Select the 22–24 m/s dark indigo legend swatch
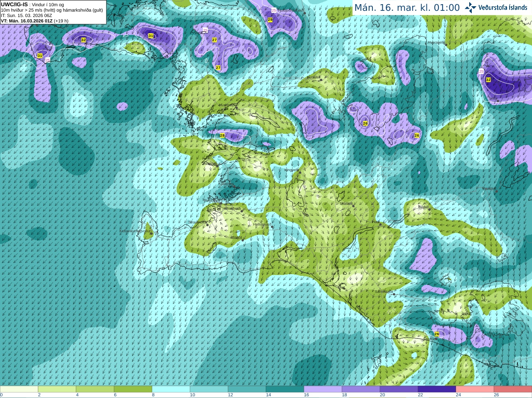The image size is (532, 398). coord(437,389)
